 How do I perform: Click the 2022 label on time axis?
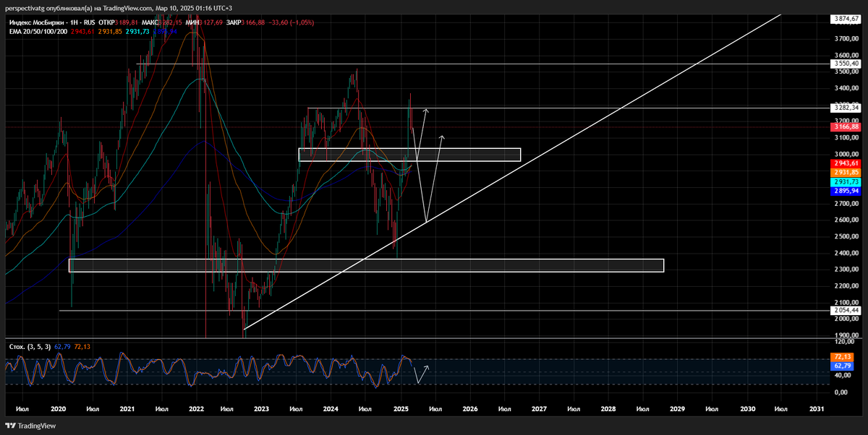coord(196,408)
